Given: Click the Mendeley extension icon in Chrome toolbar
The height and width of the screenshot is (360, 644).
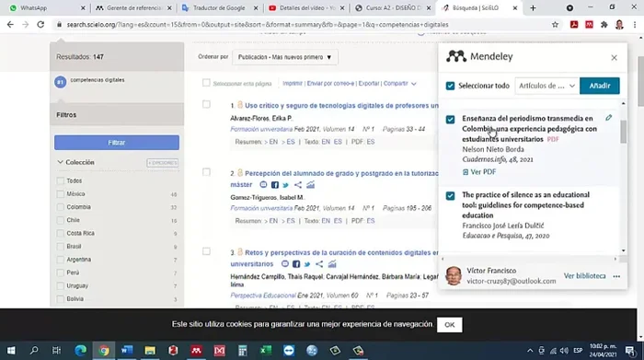Looking at the screenshot, I should point(589,25).
